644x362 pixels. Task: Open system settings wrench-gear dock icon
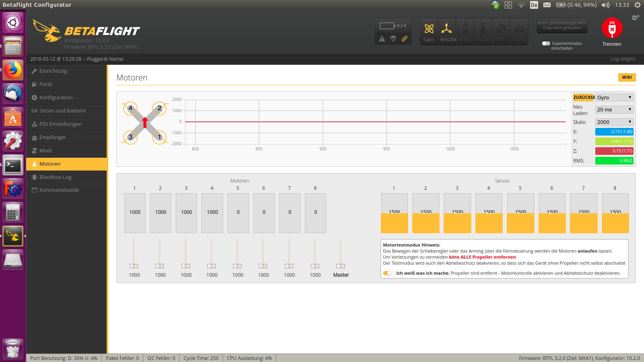[13, 141]
